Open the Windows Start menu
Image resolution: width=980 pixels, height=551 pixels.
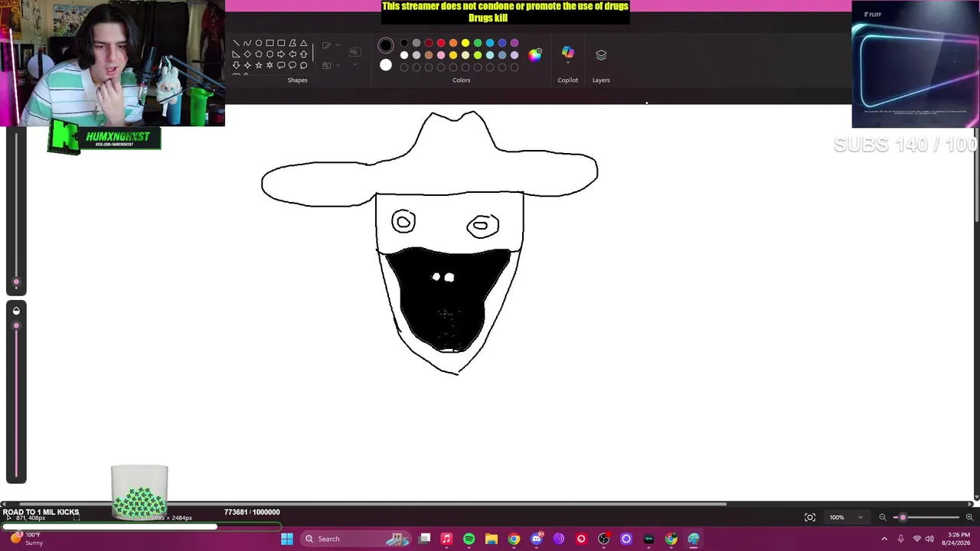click(x=287, y=539)
